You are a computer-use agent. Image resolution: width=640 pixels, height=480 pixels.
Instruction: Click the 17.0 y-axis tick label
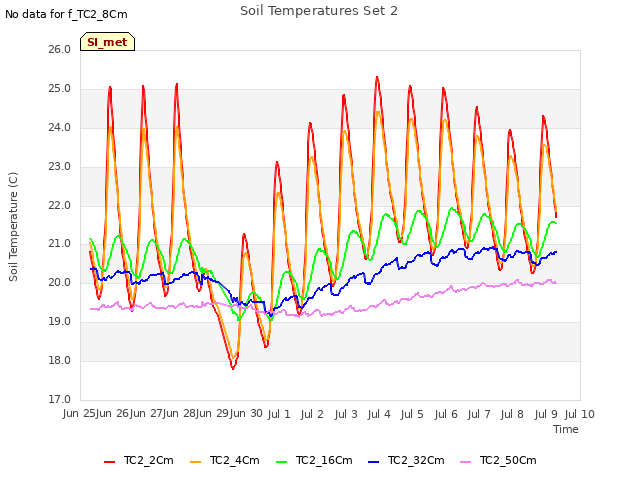tap(60, 399)
